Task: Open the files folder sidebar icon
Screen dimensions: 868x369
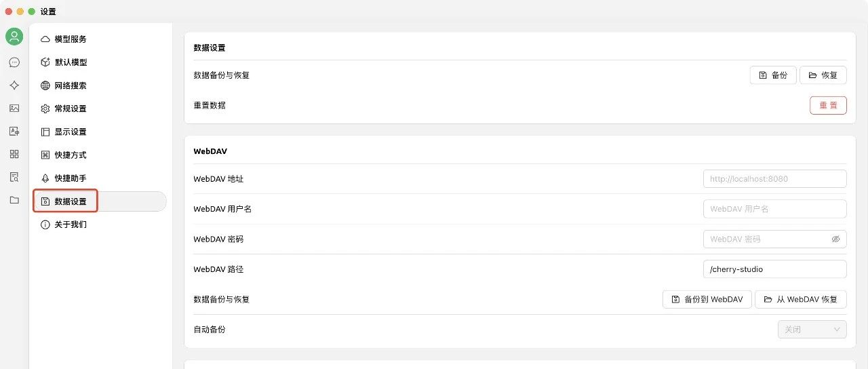Action: 14,200
